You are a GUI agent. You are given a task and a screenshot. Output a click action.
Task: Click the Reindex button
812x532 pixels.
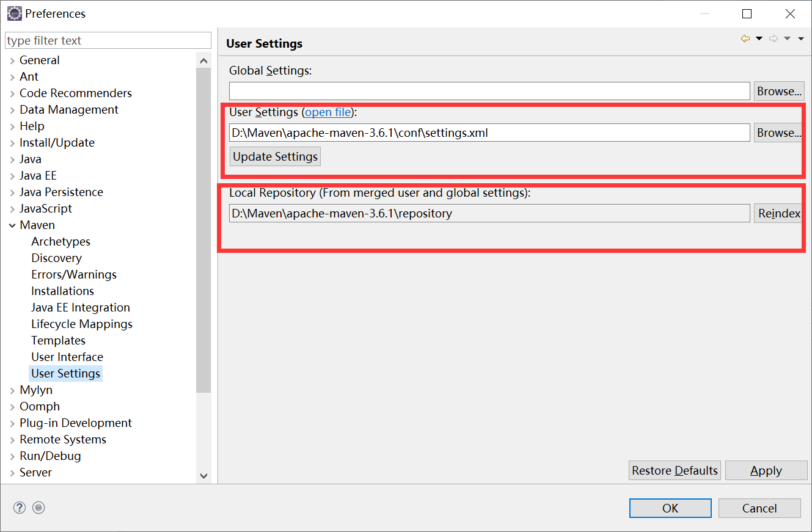[778, 213]
